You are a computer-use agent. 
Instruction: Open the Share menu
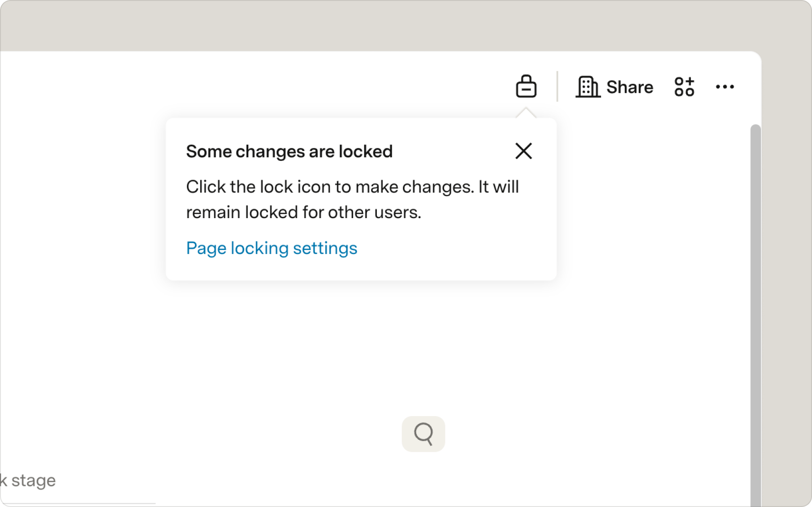tap(629, 87)
